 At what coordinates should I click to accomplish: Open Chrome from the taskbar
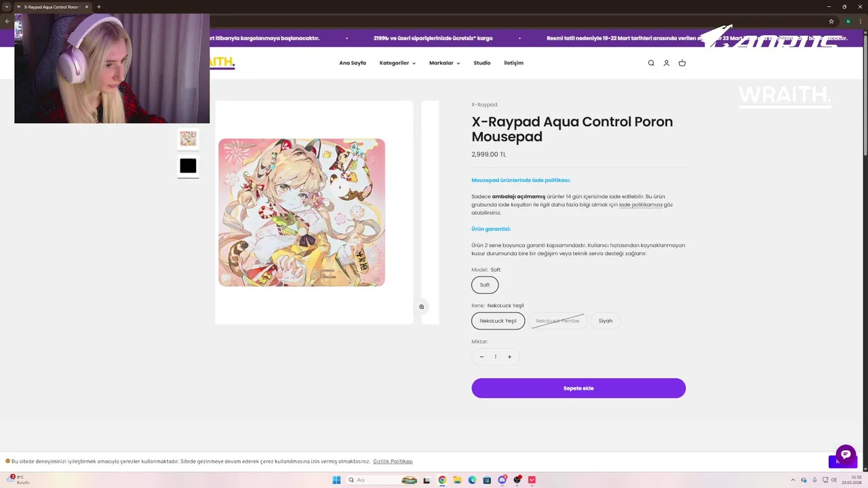(442, 480)
